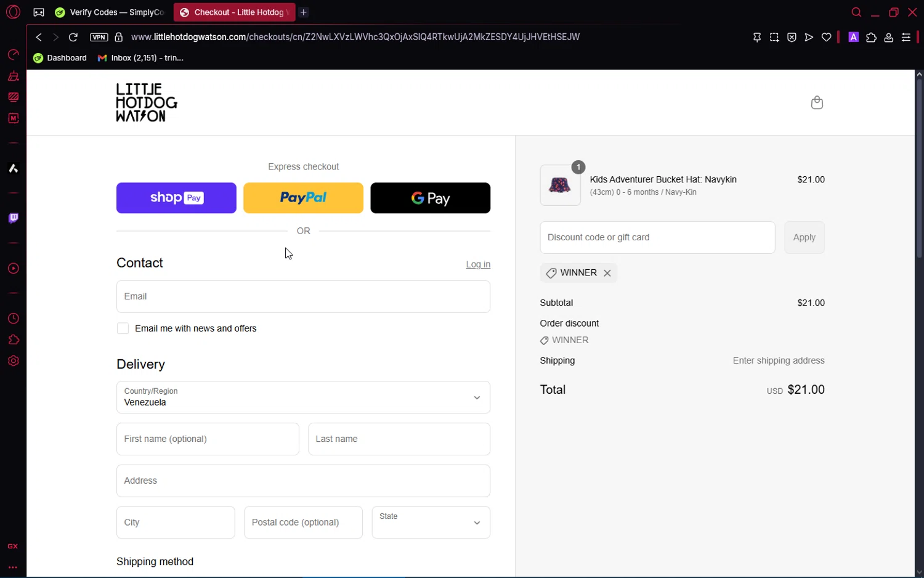Open the extensions puzzle icon
Screen dimensions: 924x578
(871, 37)
